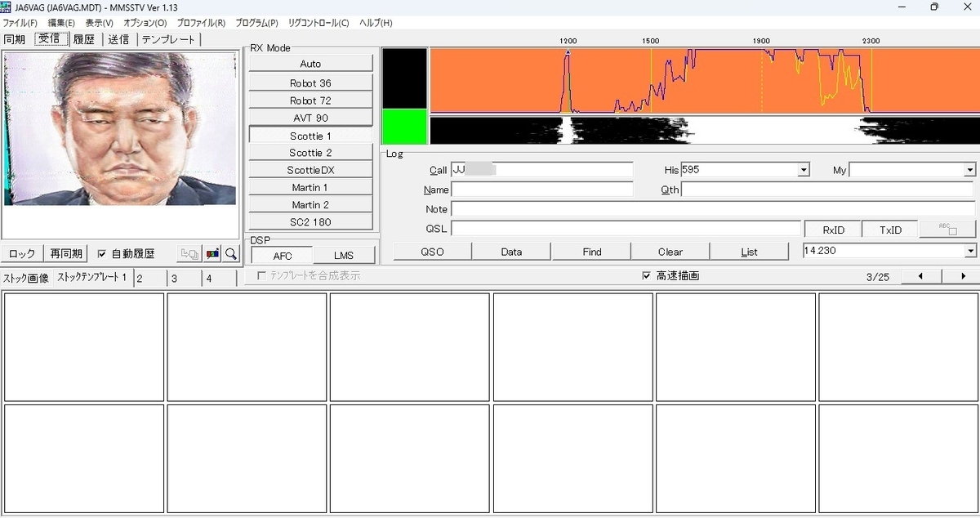Select Scottie 1 RX mode
The width and height of the screenshot is (980, 518).
[310, 136]
